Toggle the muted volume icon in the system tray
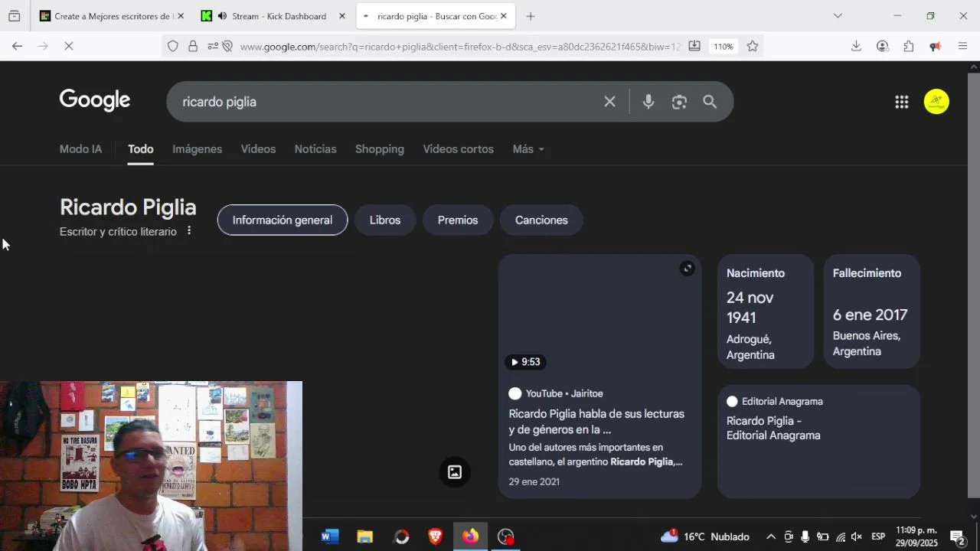Screen dimensions: 980x551 click(857, 536)
